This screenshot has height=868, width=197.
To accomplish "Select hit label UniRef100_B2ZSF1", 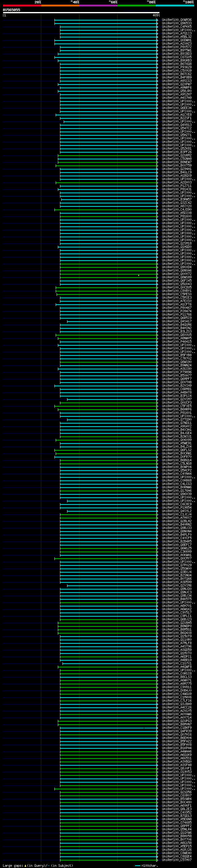I will click(177, 118).
